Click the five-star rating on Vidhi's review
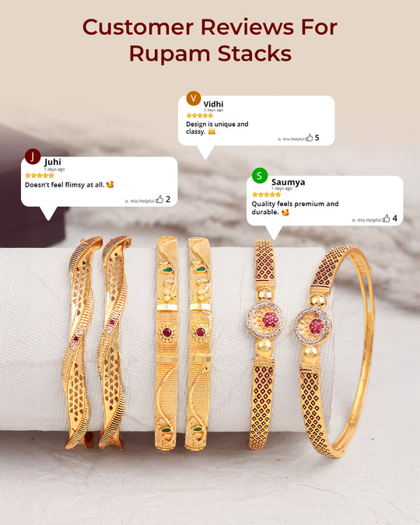The image size is (420, 525). point(200,116)
